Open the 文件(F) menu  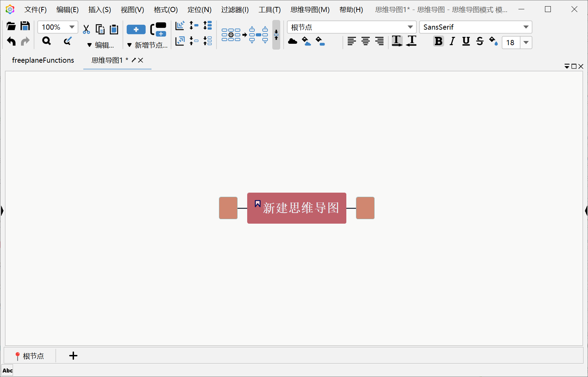pos(35,10)
